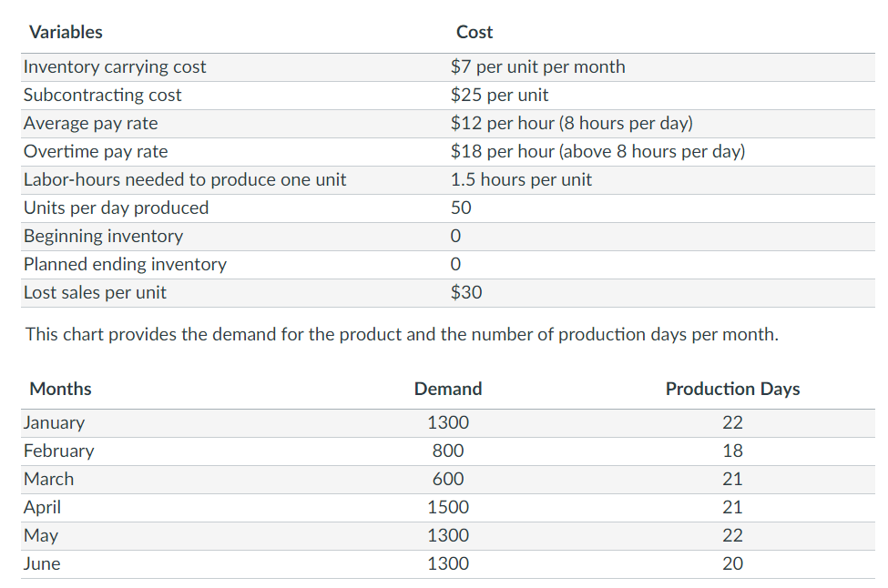The height and width of the screenshot is (588, 888).
Task: Click the Units per day produced value 50
Action: click(461, 208)
